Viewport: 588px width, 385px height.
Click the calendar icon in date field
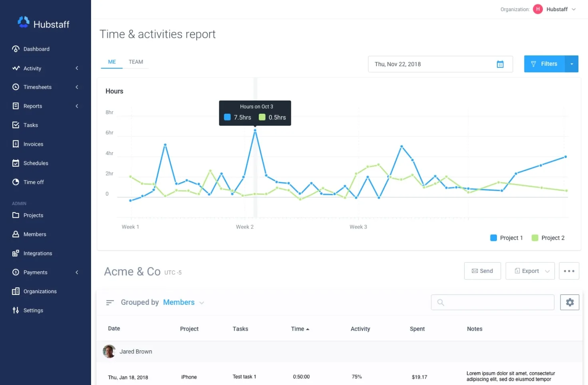(x=500, y=64)
